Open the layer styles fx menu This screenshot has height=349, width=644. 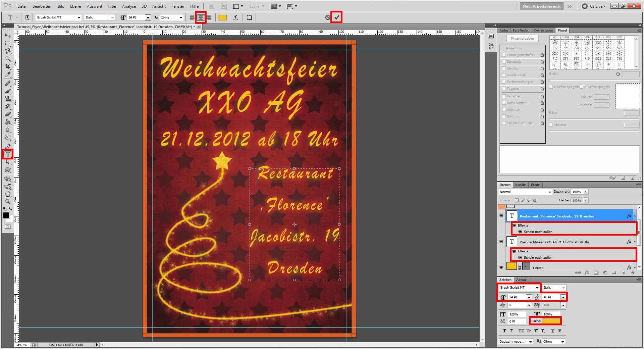tap(587, 273)
